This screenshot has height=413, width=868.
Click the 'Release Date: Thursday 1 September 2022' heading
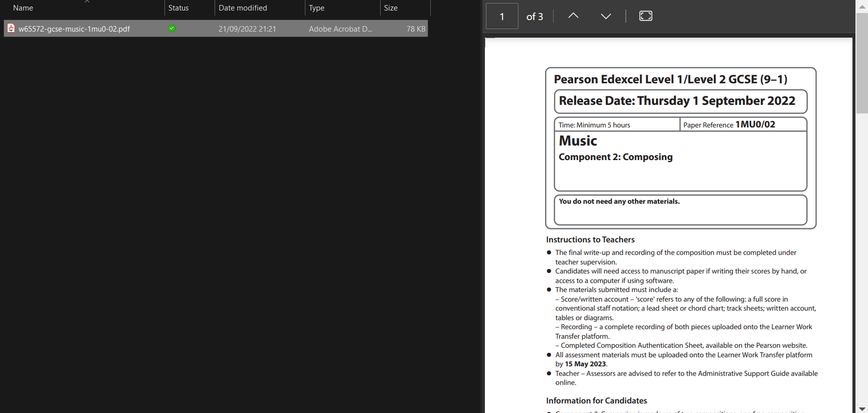pos(677,101)
